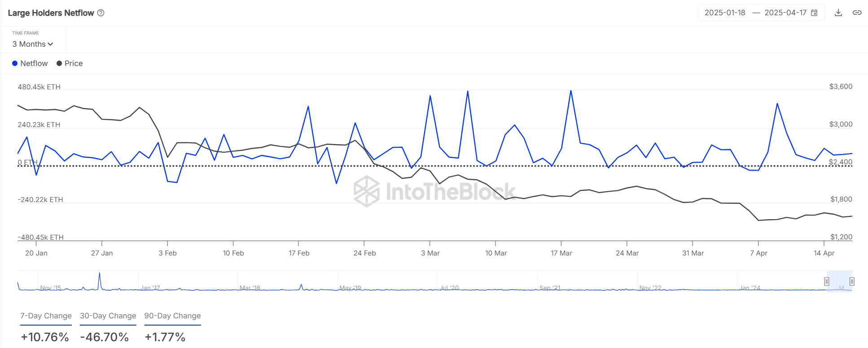The image size is (868, 348).
Task: Click the start date 2025-01-18
Action: point(724,13)
